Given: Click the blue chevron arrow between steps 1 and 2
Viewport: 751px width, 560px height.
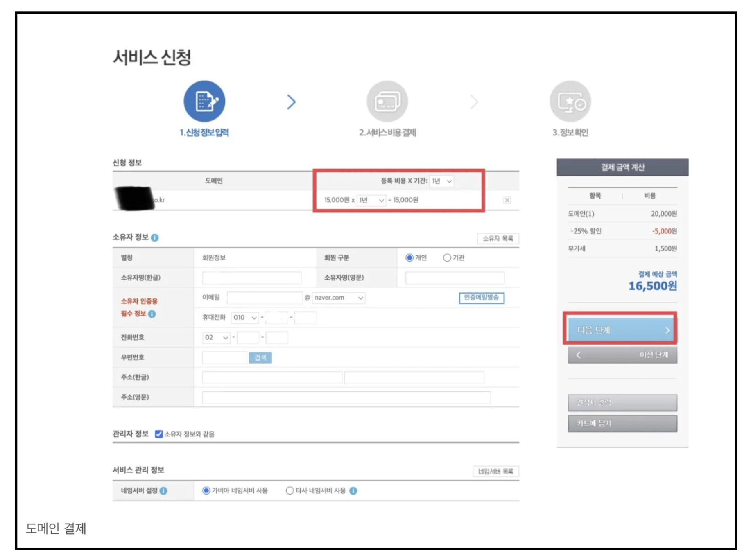Looking at the screenshot, I should click(291, 102).
